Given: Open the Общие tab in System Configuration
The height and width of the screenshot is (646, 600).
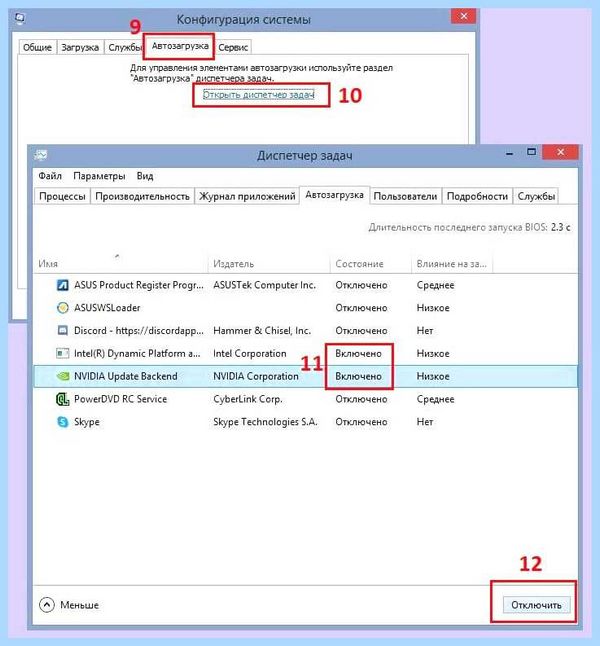Looking at the screenshot, I should [37, 47].
